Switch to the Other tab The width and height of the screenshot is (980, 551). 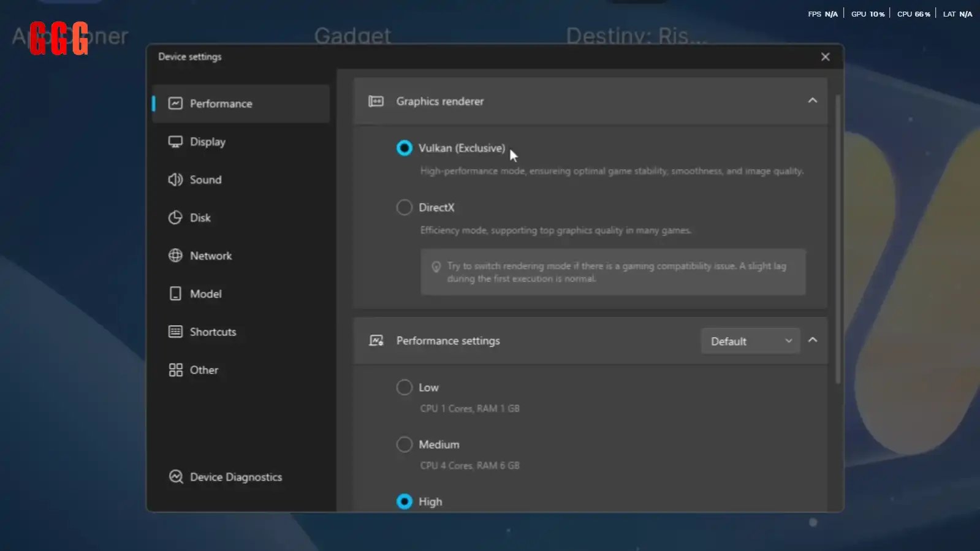point(241,370)
